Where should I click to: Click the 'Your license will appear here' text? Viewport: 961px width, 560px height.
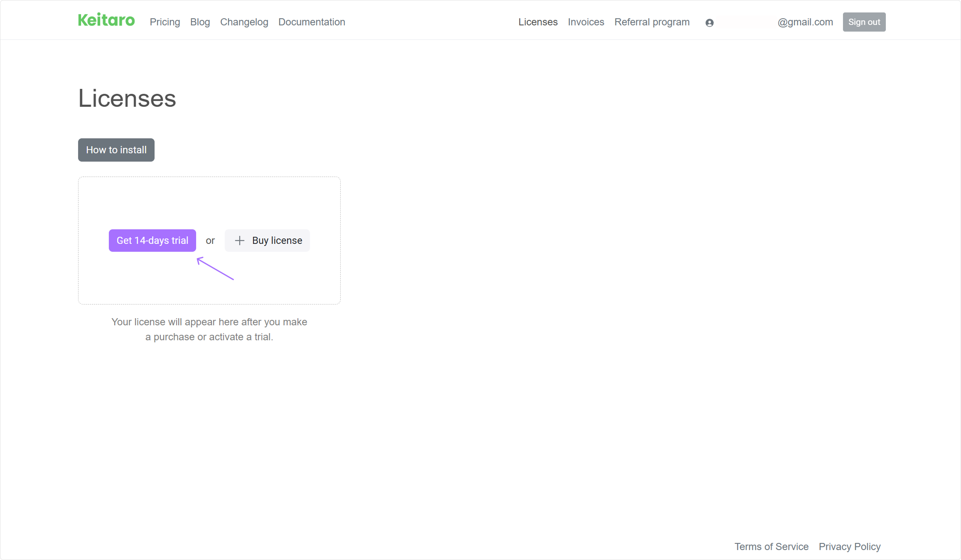pyautogui.click(x=209, y=329)
